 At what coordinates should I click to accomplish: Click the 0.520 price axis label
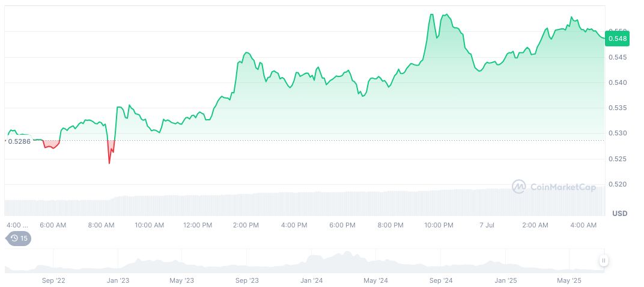coord(619,184)
